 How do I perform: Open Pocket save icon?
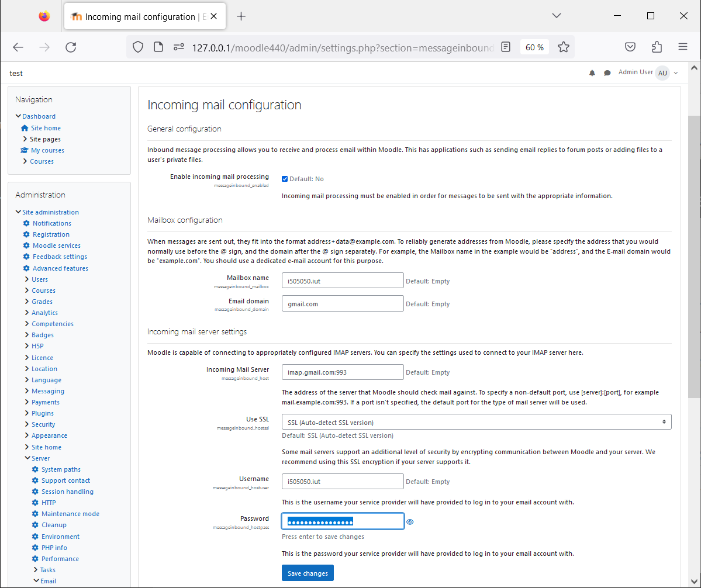tap(630, 47)
